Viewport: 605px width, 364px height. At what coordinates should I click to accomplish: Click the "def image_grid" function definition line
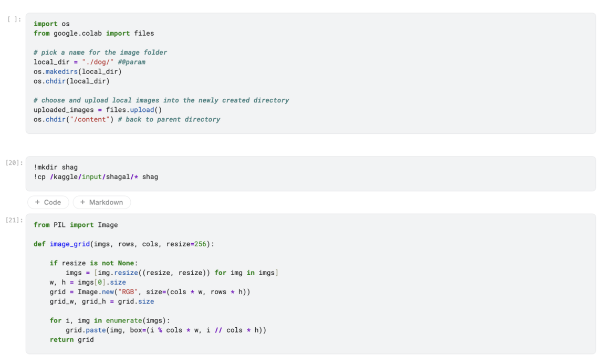[x=124, y=244]
